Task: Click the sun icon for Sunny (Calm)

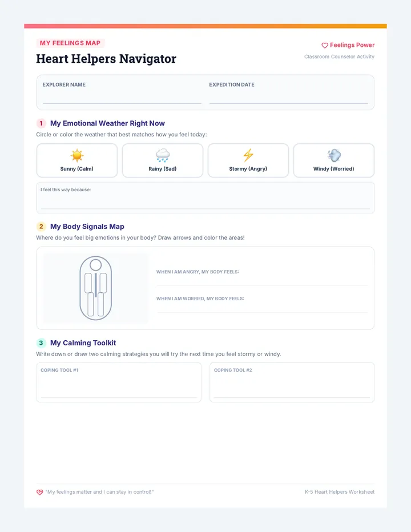Action: point(77,155)
